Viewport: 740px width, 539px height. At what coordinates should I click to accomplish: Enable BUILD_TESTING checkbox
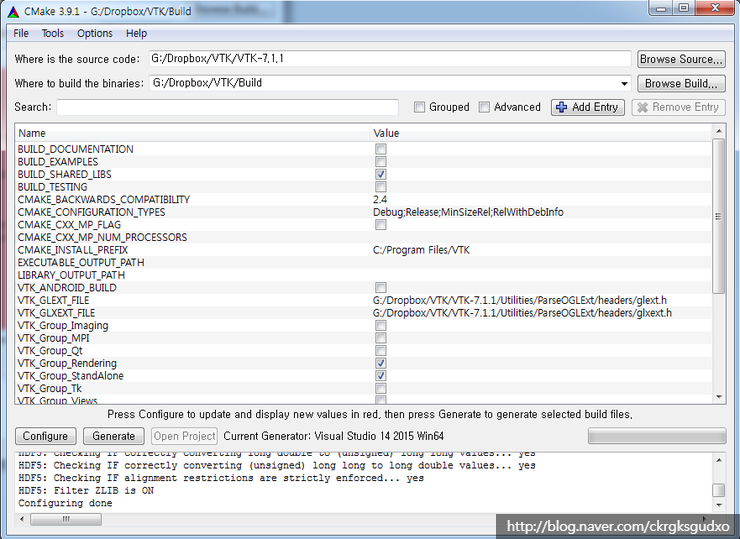click(x=381, y=187)
